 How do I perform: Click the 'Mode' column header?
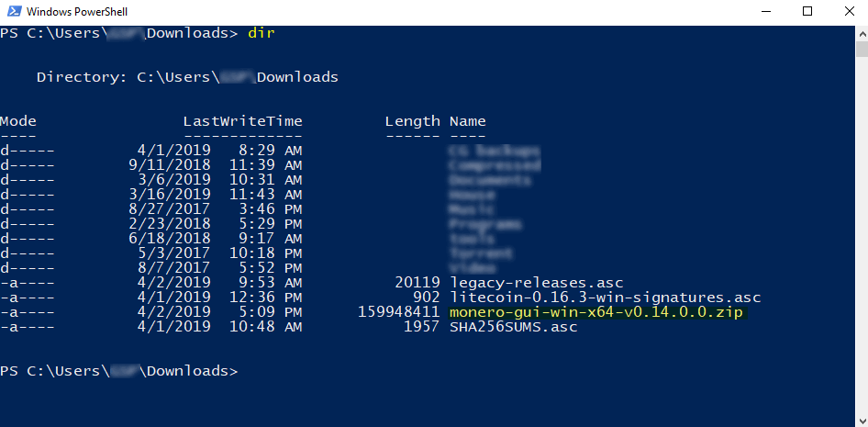[x=18, y=121]
